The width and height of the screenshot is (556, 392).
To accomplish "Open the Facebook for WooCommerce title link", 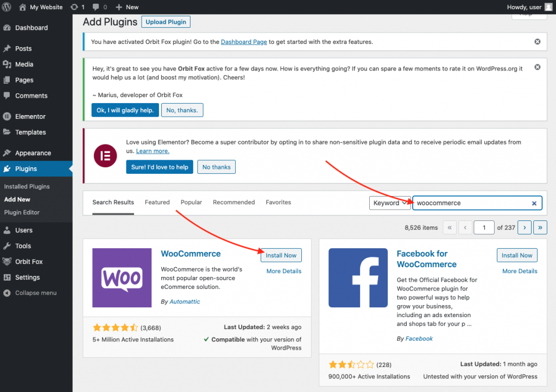I will (x=427, y=259).
